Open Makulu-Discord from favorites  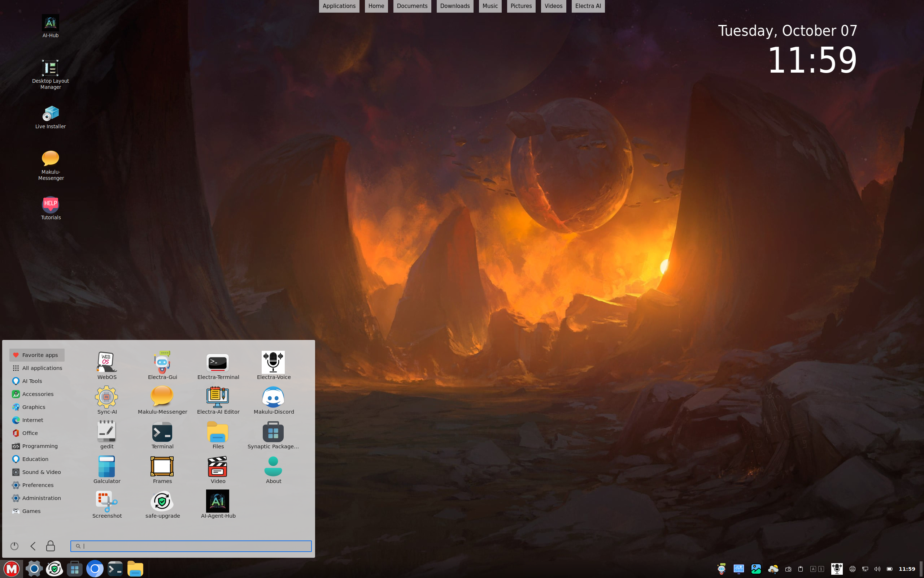coord(273,400)
